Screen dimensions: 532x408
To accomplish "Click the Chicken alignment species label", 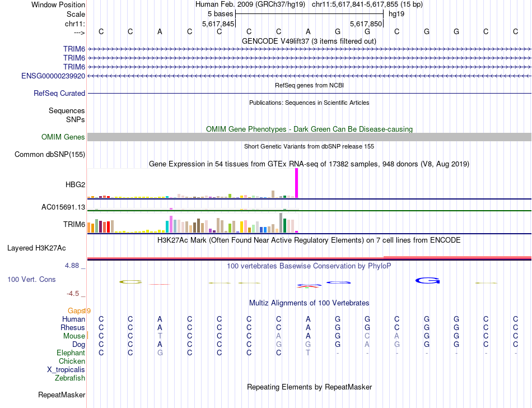I will 72,361.
